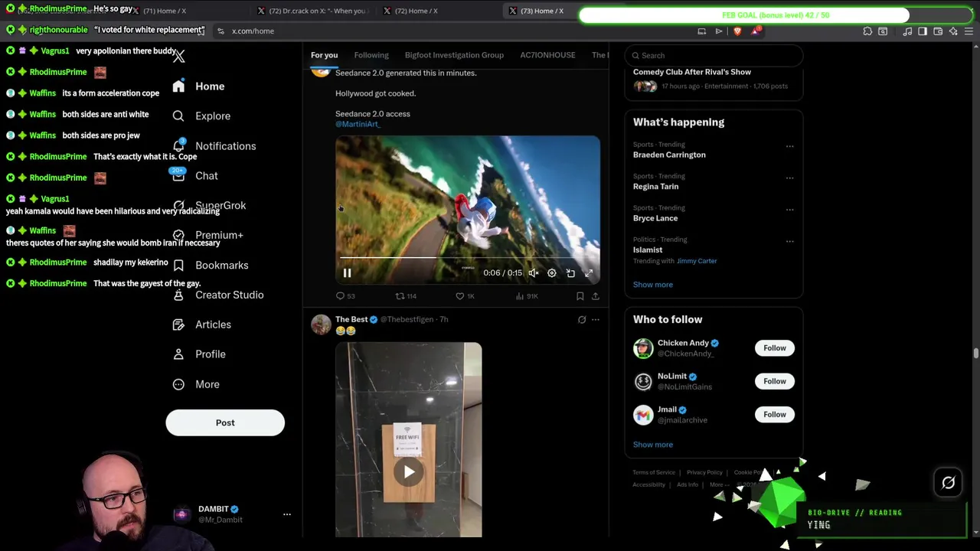Bookmark the Seedance post
This screenshot has width=980, height=551.
click(x=580, y=296)
